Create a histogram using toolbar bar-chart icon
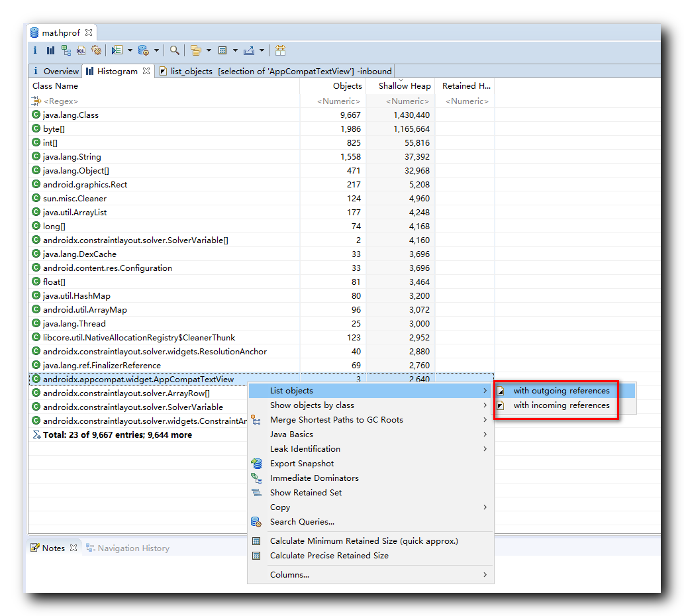684x616 pixels. click(x=50, y=50)
